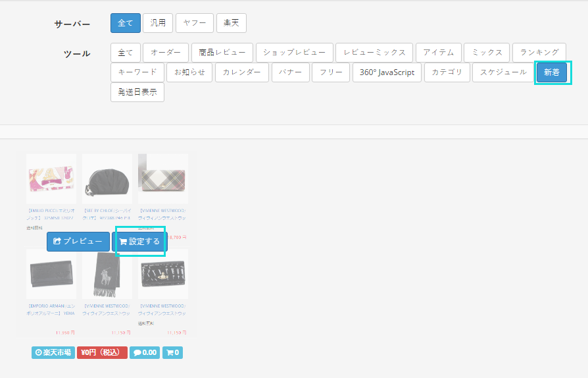Click the 0.00 review comment badge
This screenshot has width=588, height=378.
[x=145, y=352]
